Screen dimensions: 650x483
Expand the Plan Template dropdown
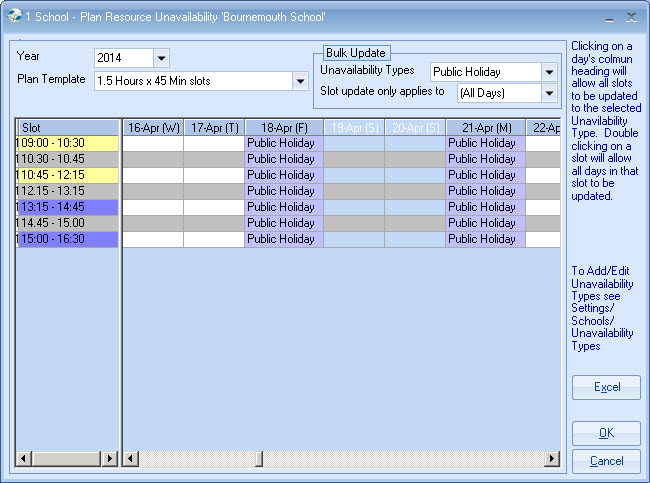point(299,81)
